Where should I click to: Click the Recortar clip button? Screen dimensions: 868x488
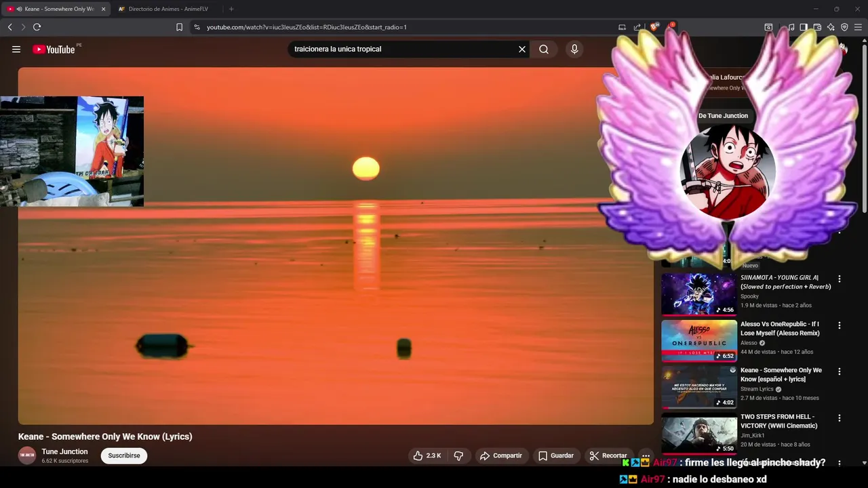coord(608,455)
